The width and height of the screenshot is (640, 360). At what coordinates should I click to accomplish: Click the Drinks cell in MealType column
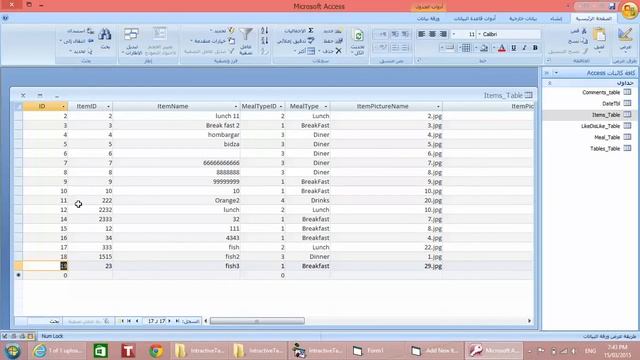pos(307,200)
